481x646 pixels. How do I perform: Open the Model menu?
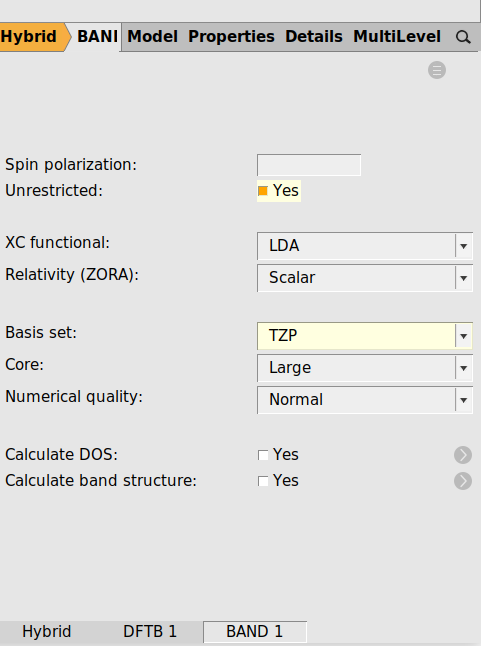pyautogui.click(x=152, y=37)
